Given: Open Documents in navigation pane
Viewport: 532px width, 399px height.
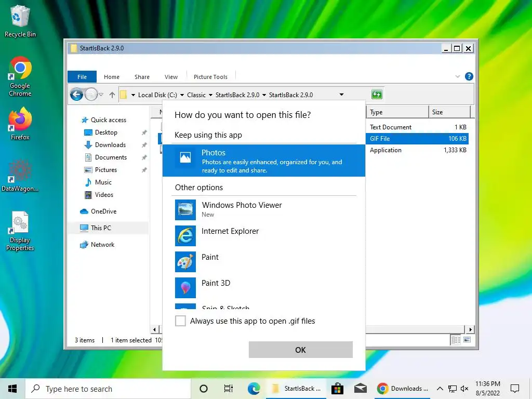Looking at the screenshot, I should [x=106, y=157].
